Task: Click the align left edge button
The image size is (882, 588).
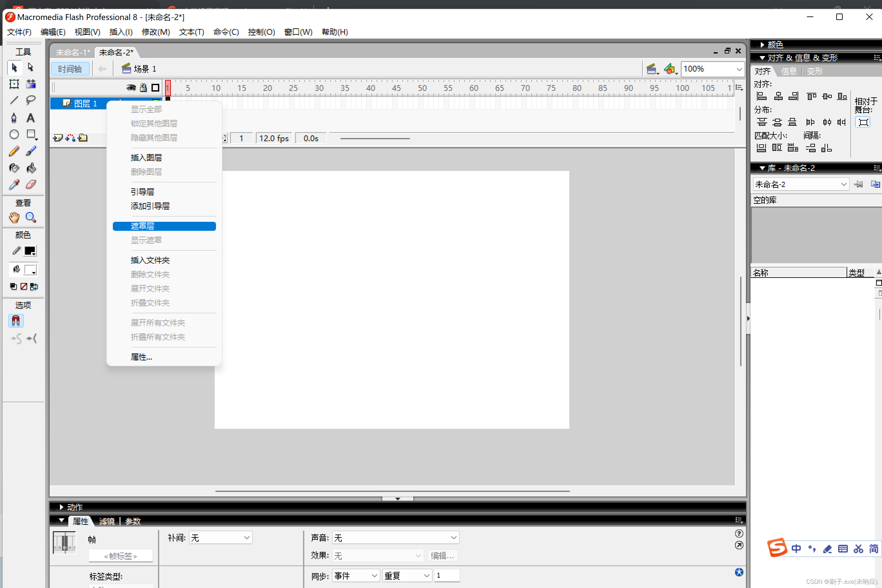Action: click(x=761, y=96)
